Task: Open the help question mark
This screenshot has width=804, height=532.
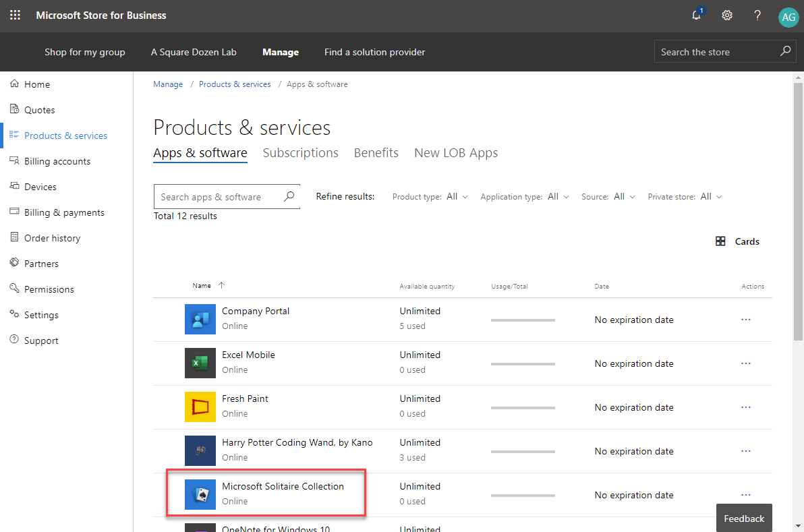Action: click(x=757, y=16)
